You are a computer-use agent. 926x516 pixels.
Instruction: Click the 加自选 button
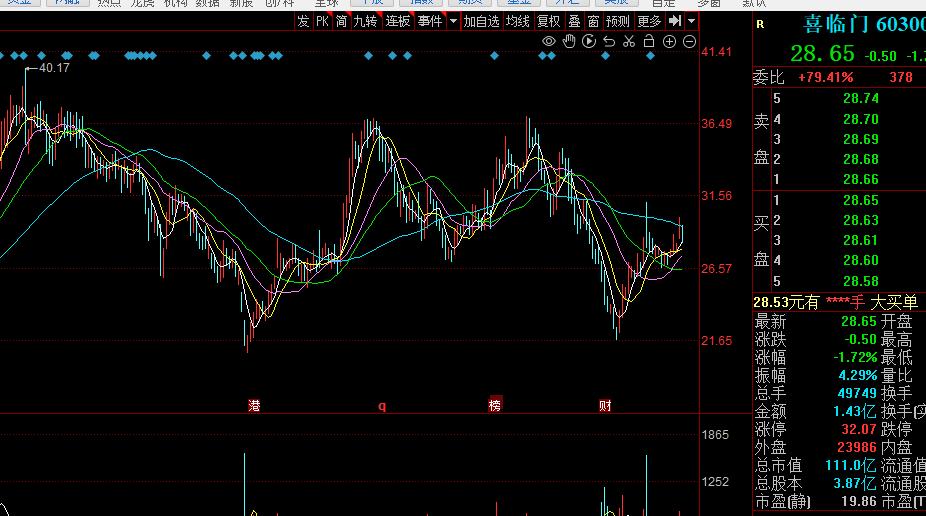click(481, 21)
